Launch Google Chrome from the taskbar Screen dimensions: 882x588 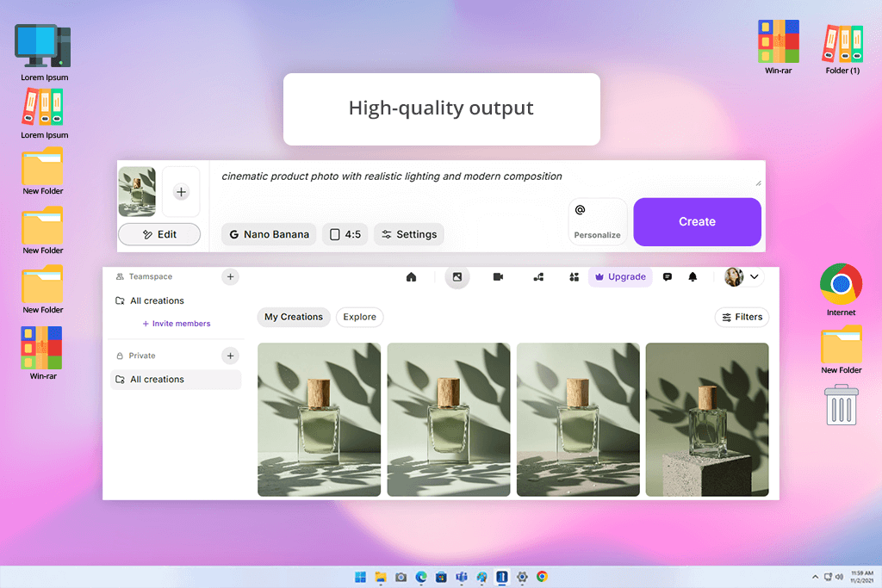coord(543,577)
